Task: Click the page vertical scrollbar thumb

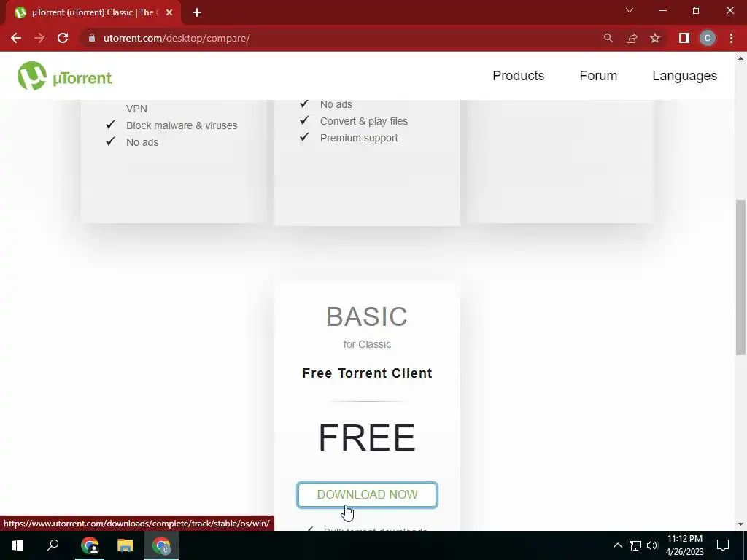Action: point(740,276)
